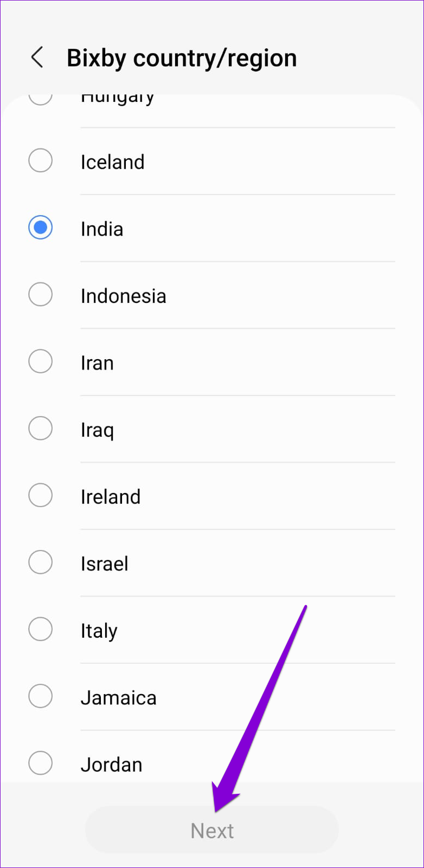Tap the Italy list entry text
The width and height of the screenshot is (424, 868).
pos(99,631)
